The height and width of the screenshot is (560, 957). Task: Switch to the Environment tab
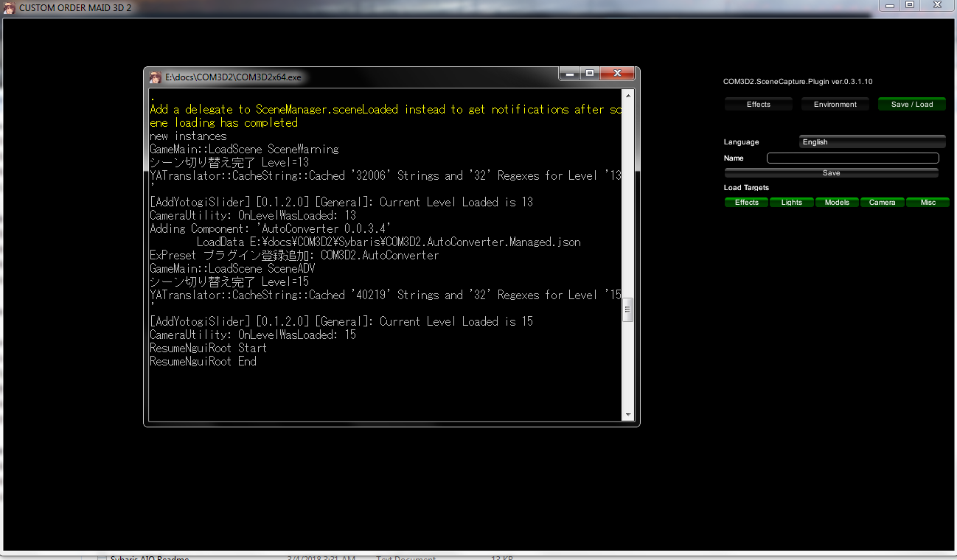835,105
